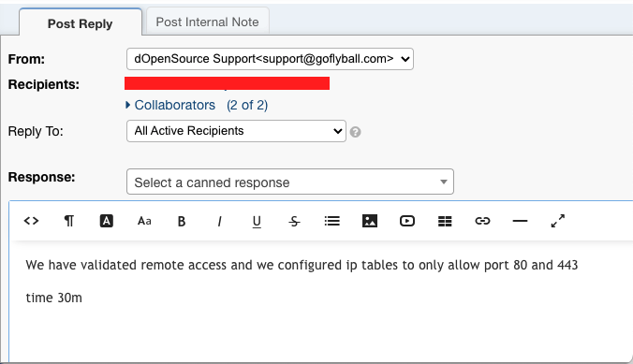Insert a table via toolbar icon
The width and height of the screenshot is (633, 364).
point(445,221)
